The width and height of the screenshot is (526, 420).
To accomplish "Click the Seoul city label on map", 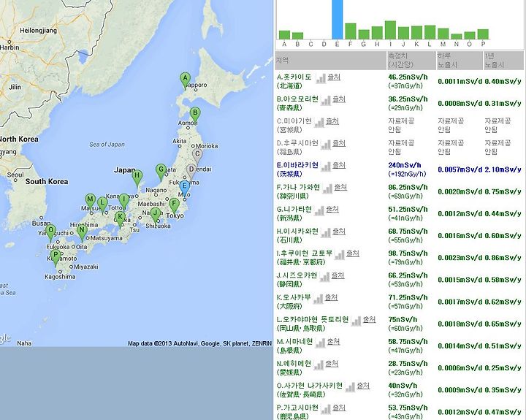I will tap(15, 175).
